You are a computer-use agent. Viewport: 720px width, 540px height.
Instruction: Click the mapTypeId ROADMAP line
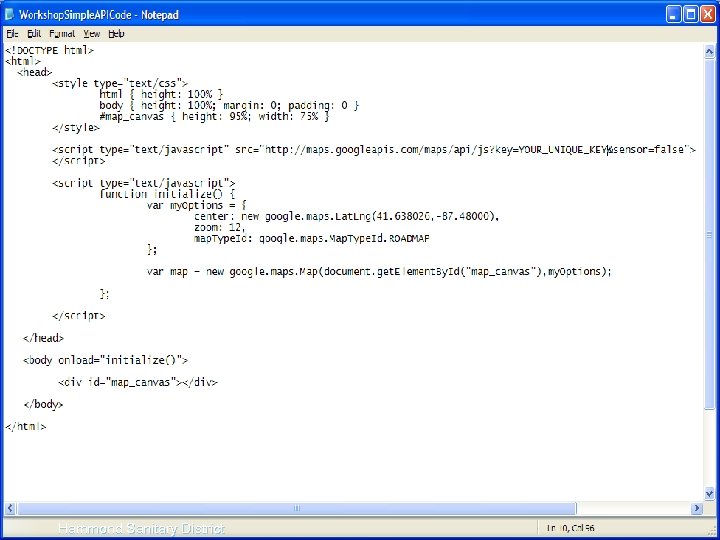coord(312,238)
